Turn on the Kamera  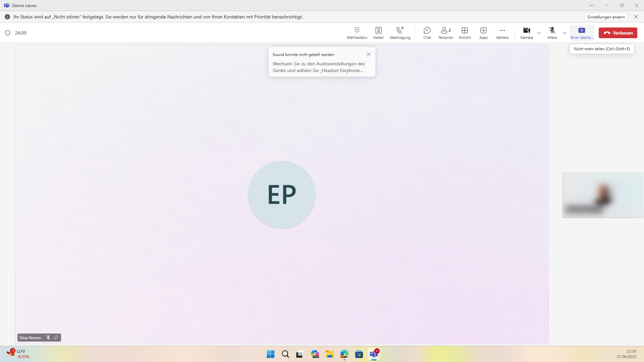tap(527, 33)
